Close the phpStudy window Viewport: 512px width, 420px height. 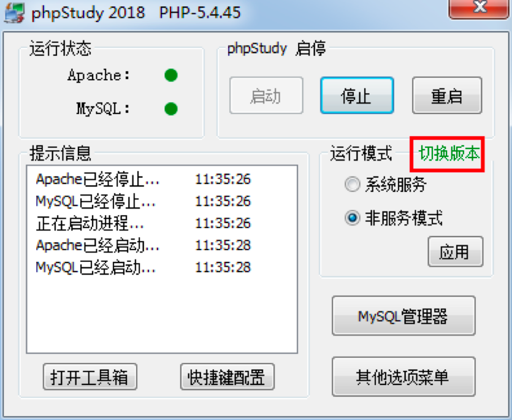pyautogui.click(x=479, y=8)
